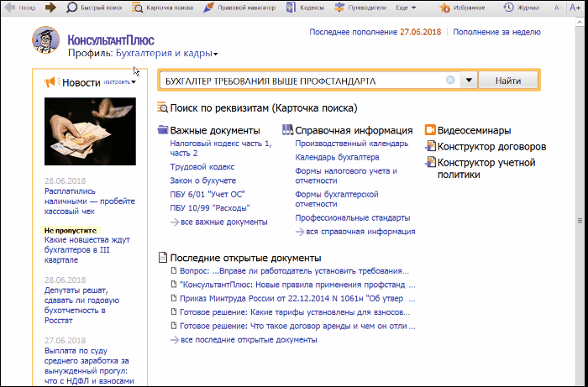Open Видеосеминары link
This screenshot has height=387, width=588.
[x=474, y=130]
